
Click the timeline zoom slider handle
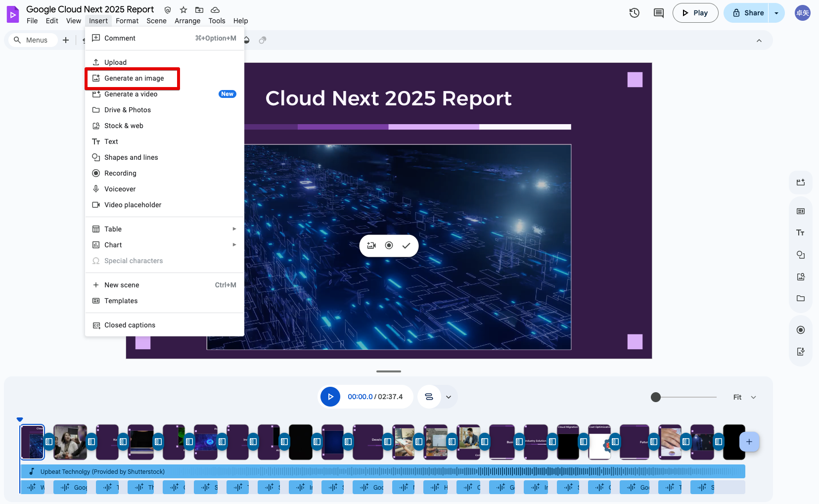[656, 397]
